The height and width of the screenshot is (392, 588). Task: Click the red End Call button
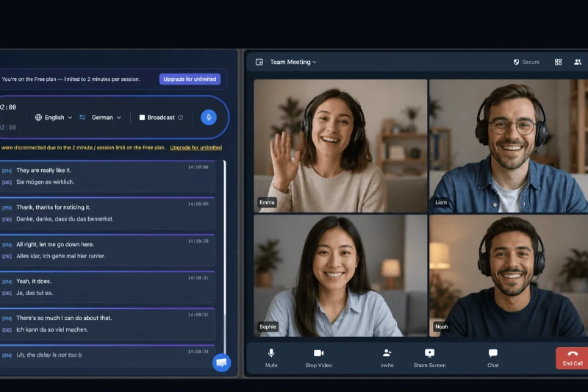coord(573,358)
